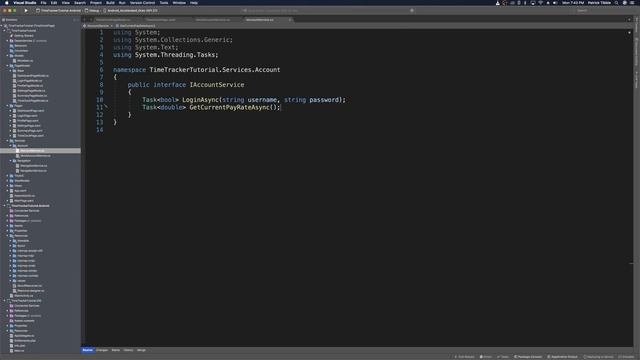Close the IAccountService.cs tab
This screenshot has width=640, height=360.
point(290,20)
